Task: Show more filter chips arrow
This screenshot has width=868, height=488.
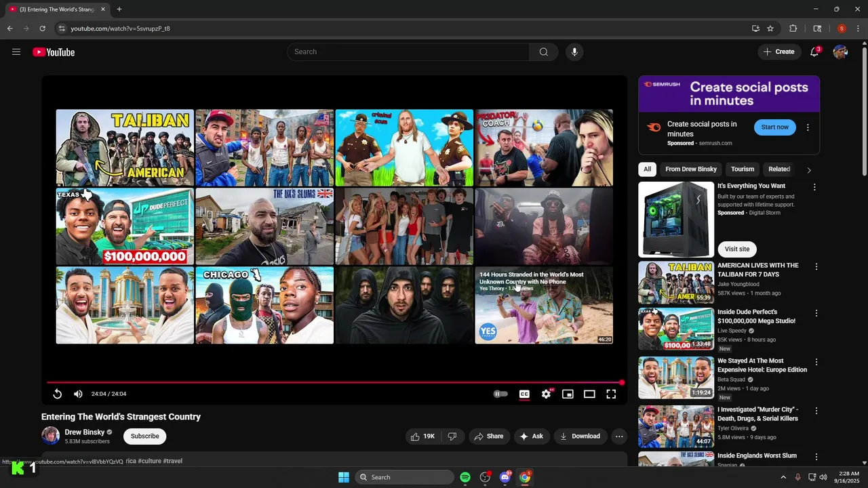Action: pos(808,170)
